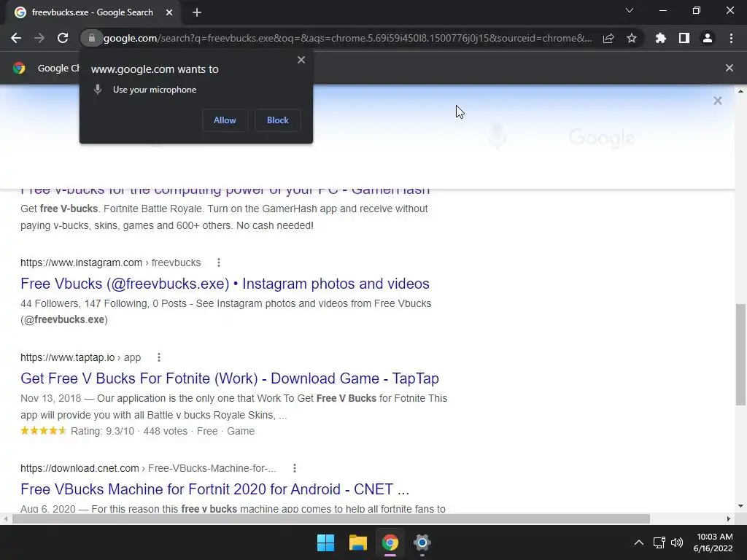Click the forward navigation arrow
This screenshot has height=560, width=747.
tap(39, 38)
